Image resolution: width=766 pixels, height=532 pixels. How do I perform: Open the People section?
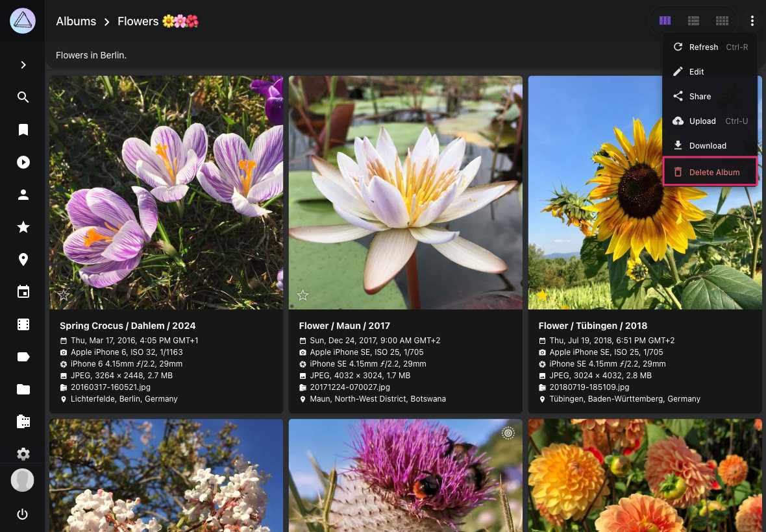point(23,195)
